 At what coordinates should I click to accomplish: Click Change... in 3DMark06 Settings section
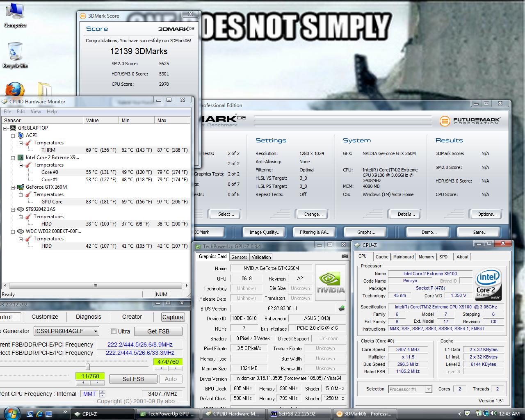313,214
